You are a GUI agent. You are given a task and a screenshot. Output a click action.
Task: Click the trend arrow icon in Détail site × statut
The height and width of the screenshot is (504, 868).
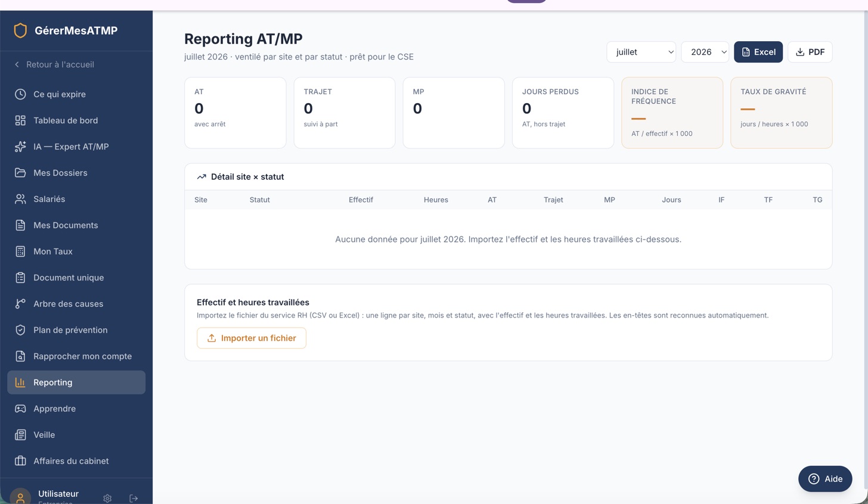[x=201, y=177]
